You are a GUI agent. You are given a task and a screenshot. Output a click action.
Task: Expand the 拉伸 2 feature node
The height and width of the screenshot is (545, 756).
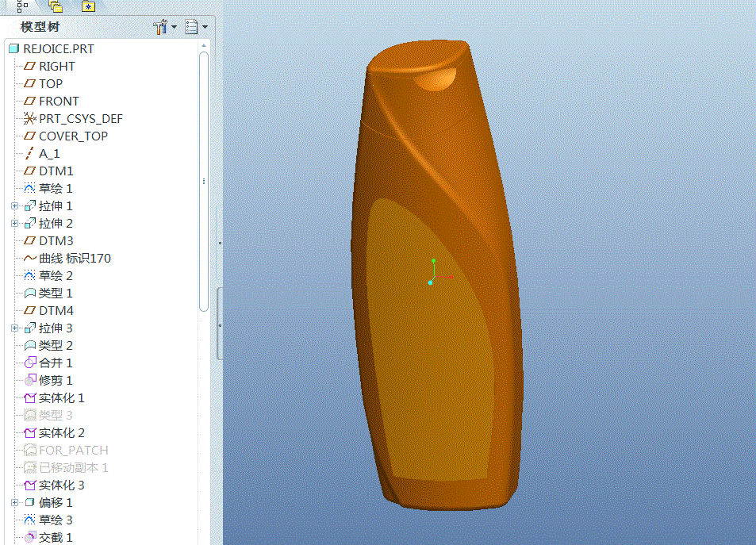tap(14, 223)
